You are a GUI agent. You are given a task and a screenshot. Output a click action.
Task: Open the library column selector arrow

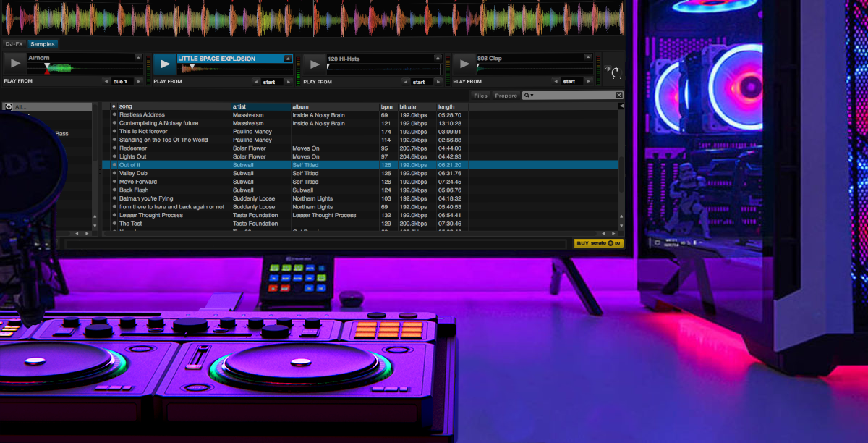(x=620, y=106)
